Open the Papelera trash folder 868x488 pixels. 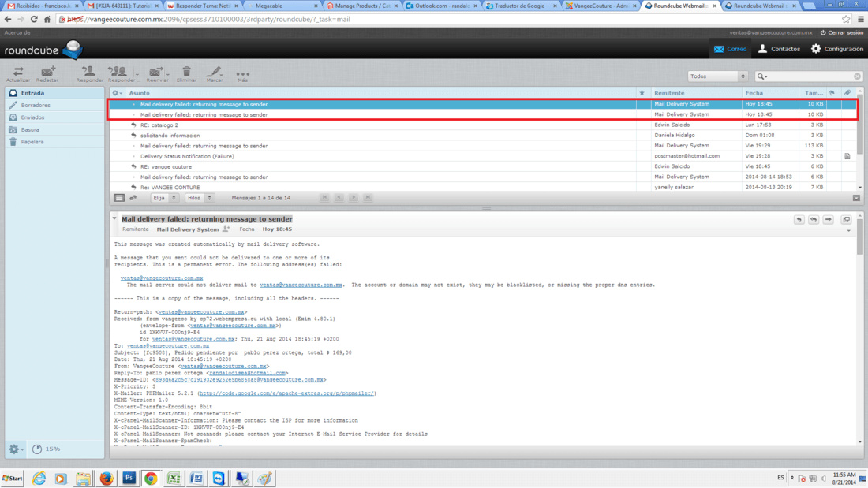coord(54,142)
